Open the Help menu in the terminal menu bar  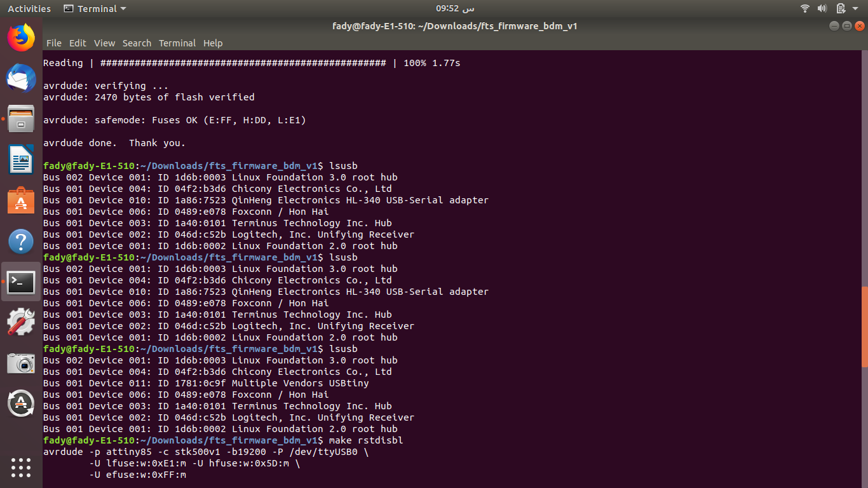213,43
